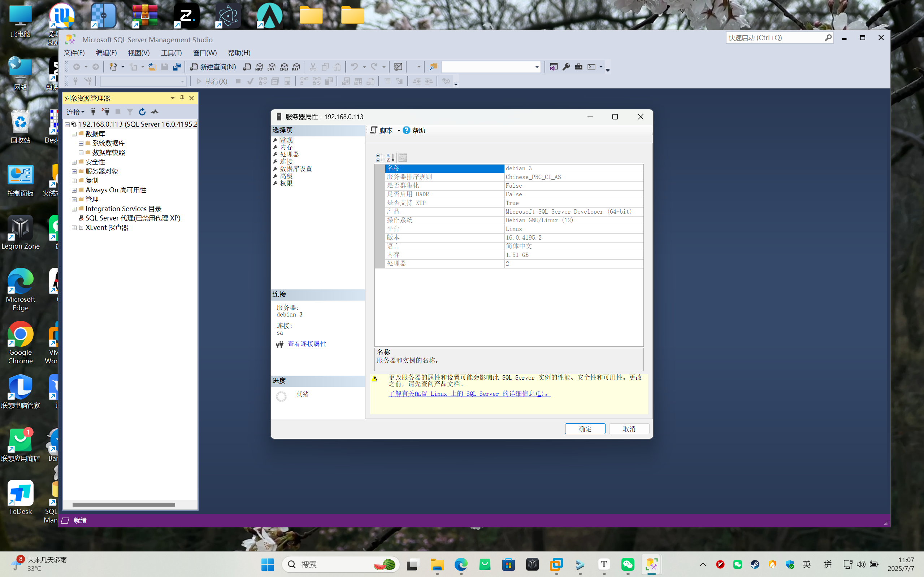Open the 视图(V) menu
This screenshot has width=924, height=577.
tap(139, 53)
